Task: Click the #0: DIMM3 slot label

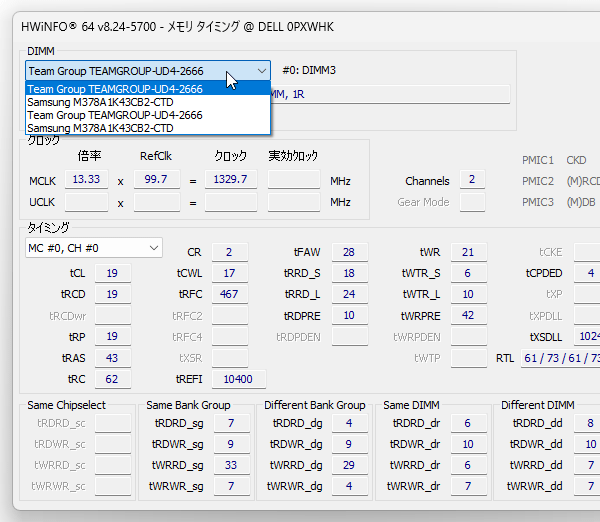Action: [309, 70]
